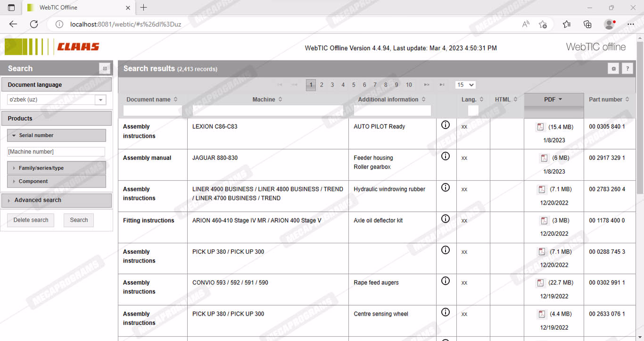Open PDF for CONVIO 593 rape feed augers
Screen dimensions: 644x341
point(540,283)
